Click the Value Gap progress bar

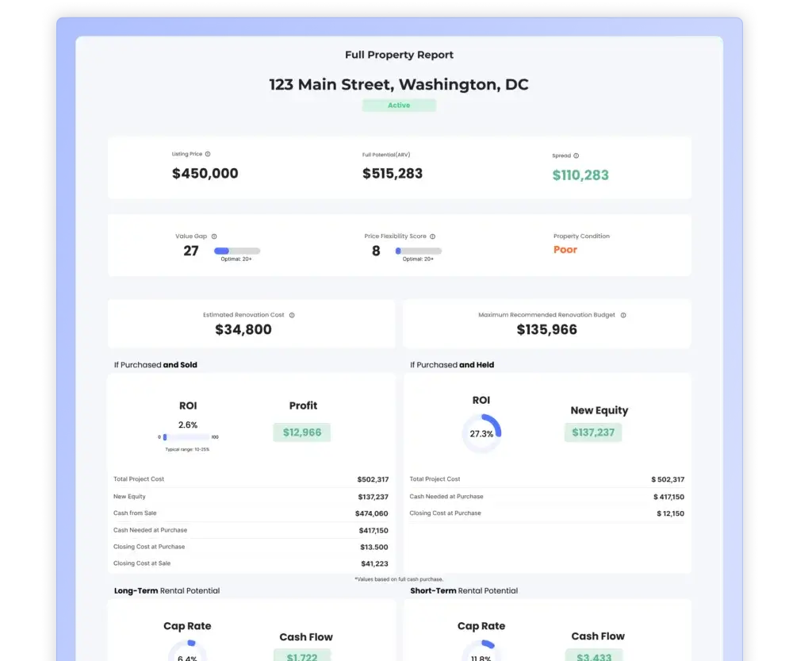tap(236, 250)
